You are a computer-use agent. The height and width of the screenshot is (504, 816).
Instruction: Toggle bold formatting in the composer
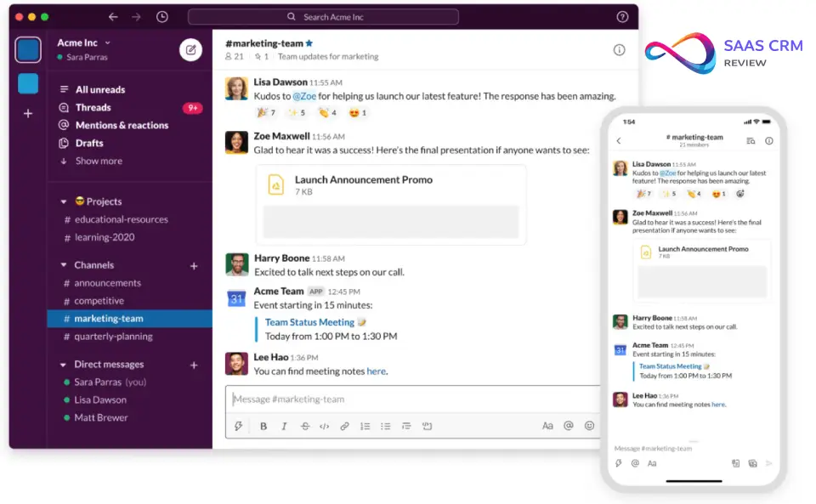pyautogui.click(x=263, y=426)
